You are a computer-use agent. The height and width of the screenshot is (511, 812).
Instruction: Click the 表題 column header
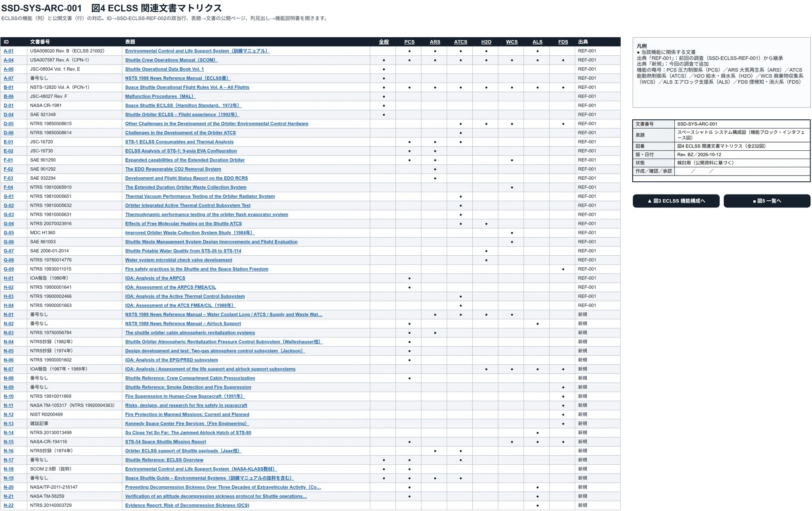point(130,42)
